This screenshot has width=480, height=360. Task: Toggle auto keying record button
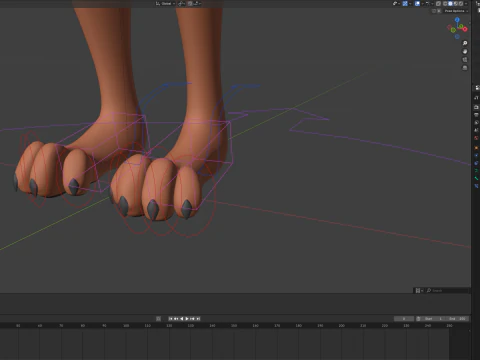click(x=158, y=319)
